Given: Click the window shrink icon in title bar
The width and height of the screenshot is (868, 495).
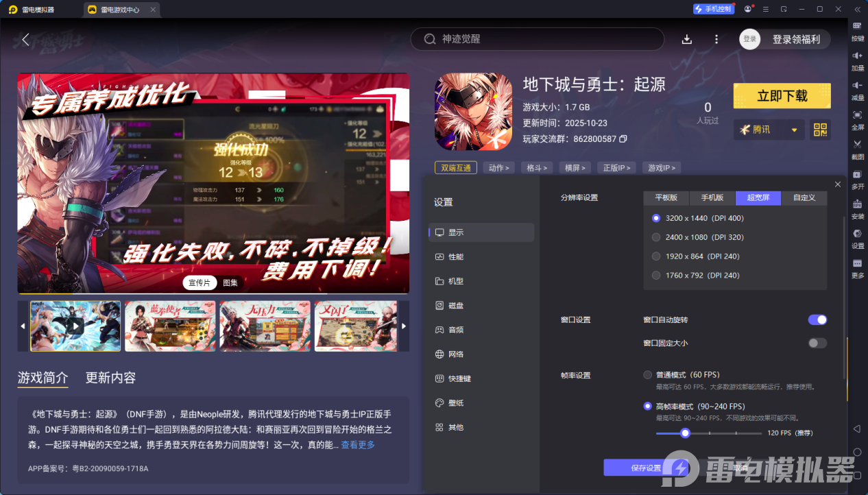Looking at the screenshot, I should (x=784, y=9).
